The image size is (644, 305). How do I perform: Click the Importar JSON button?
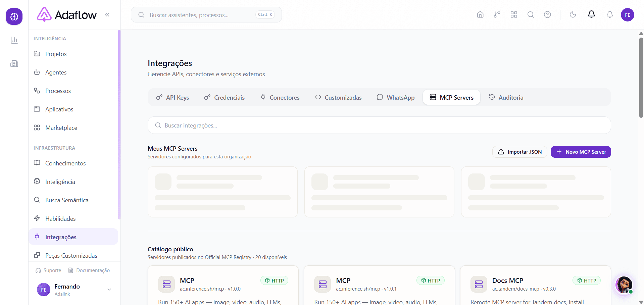coord(520,152)
